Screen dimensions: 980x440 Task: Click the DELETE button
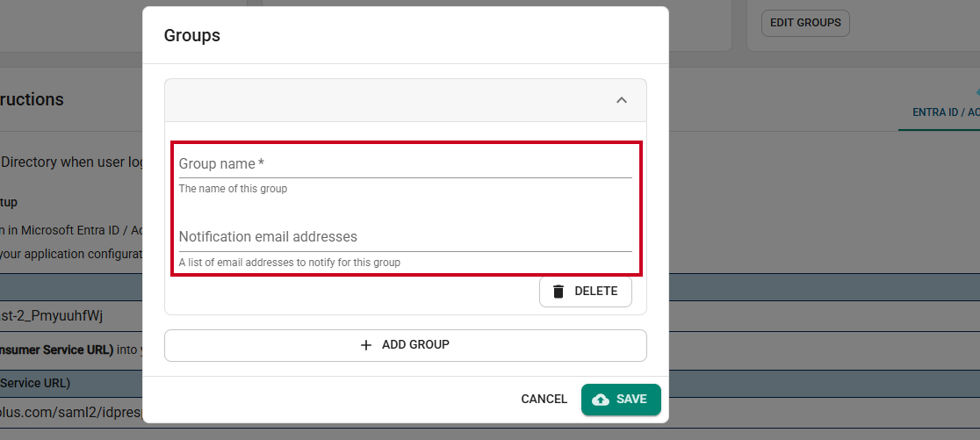coord(586,292)
